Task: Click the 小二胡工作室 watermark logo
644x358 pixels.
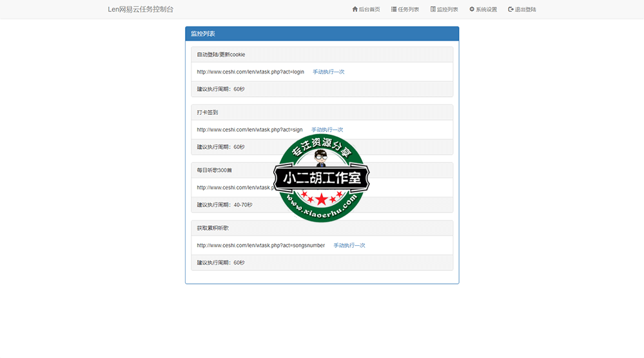Action: tap(322, 179)
